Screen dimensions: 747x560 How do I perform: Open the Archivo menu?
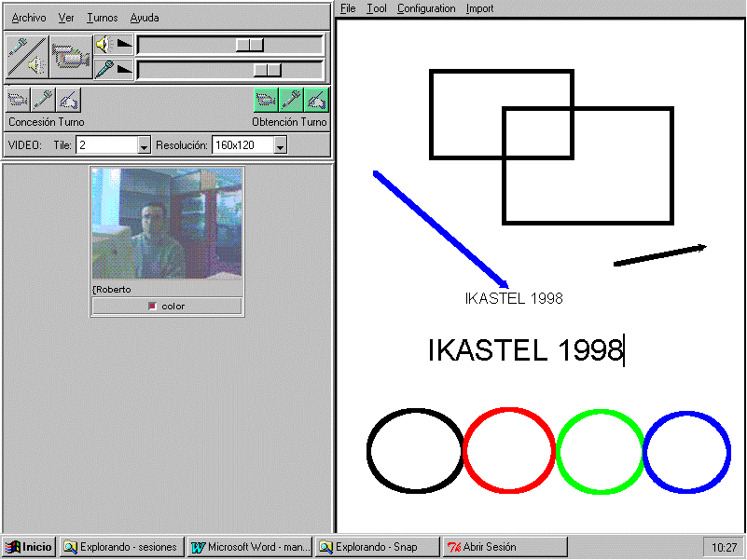tap(29, 18)
